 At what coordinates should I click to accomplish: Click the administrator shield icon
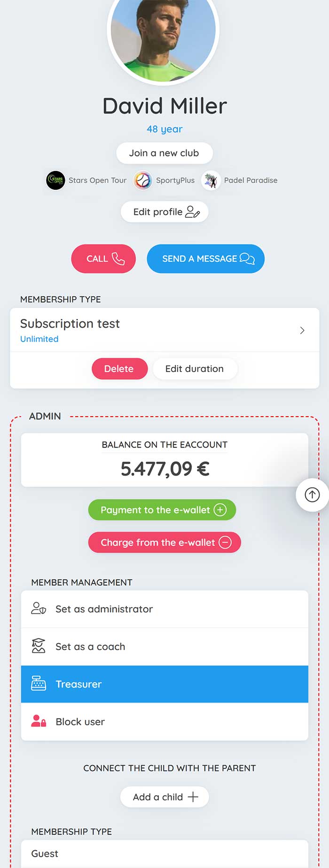39,609
